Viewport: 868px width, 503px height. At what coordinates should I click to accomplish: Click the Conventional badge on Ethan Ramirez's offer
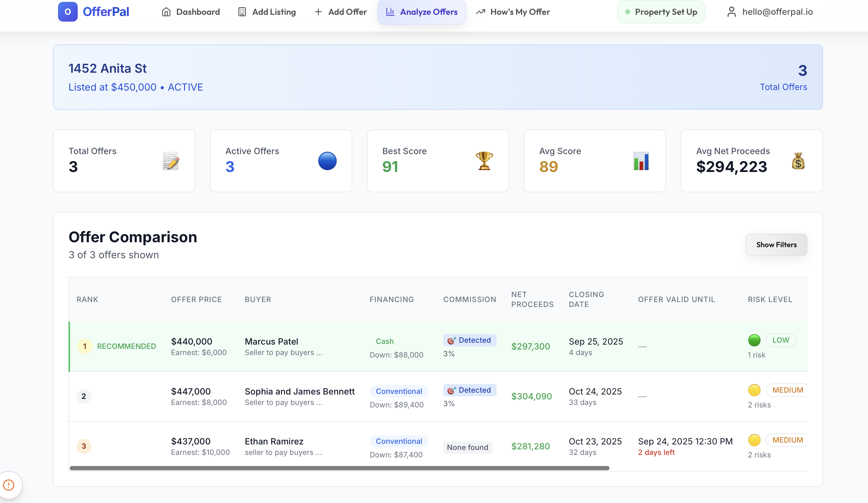[x=399, y=441]
